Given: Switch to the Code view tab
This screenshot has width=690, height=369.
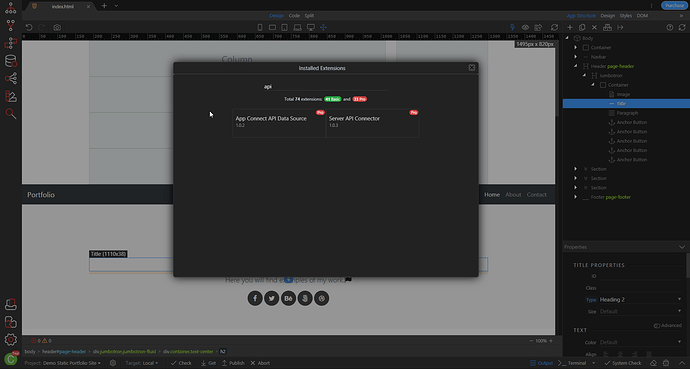Looking at the screenshot, I should point(294,15).
